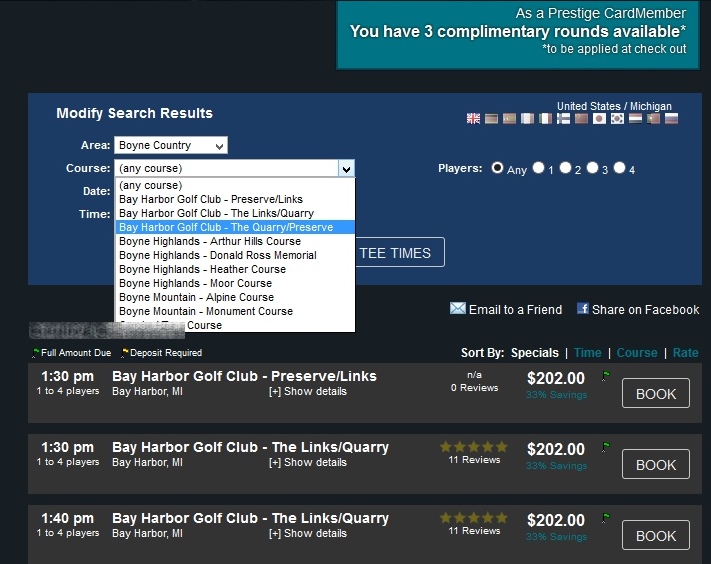Sort results by Time
The height and width of the screenshot is (564, 711).
tap(587, 353)
